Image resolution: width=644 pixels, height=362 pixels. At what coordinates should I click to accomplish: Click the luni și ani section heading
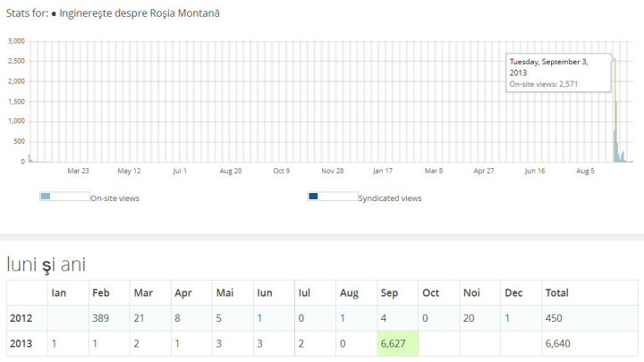(47, 264)
